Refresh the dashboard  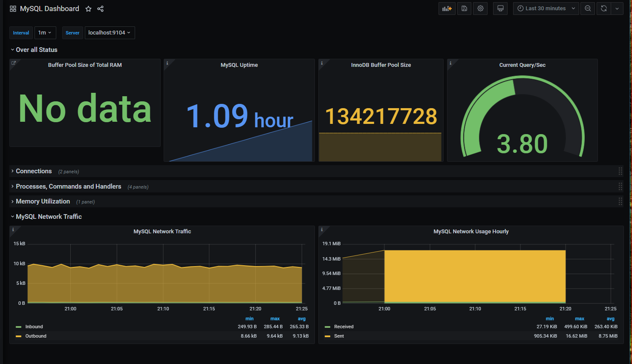[x=603, y=9]
